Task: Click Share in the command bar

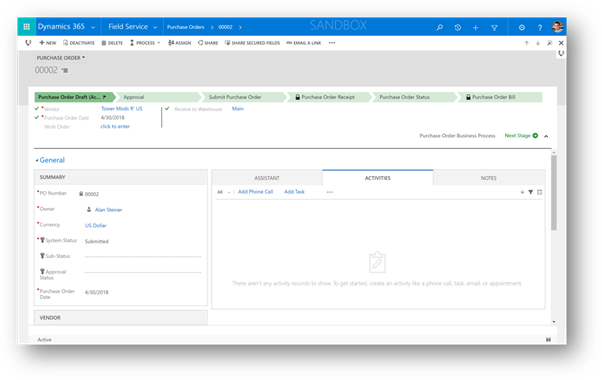Action: 208,43
